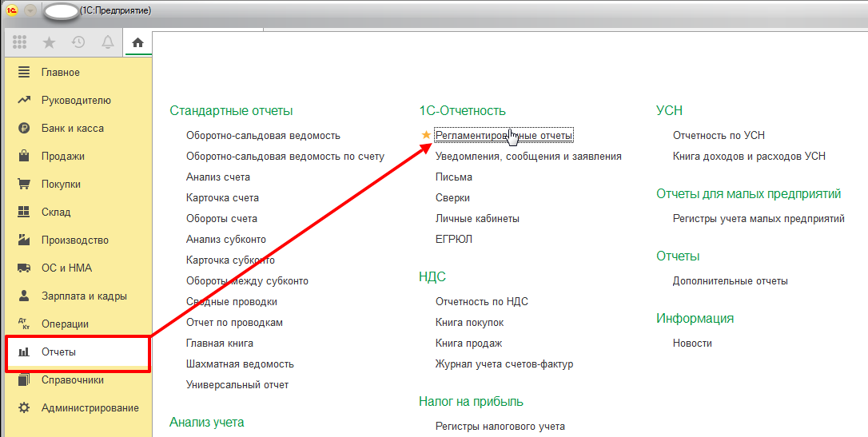The width and height of the screenshot is (868, 437).
Task: Open Favorites star in top toolbar
Action: [50, 43]
